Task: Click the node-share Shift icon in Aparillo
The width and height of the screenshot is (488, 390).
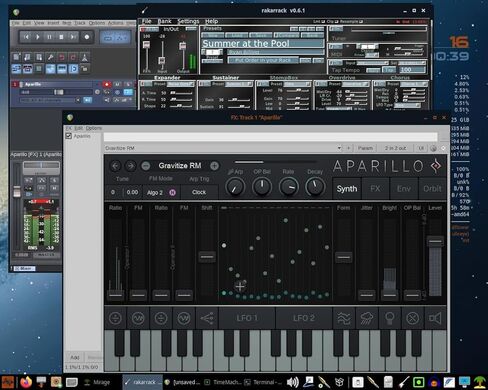Action: [x=207, y=318]
